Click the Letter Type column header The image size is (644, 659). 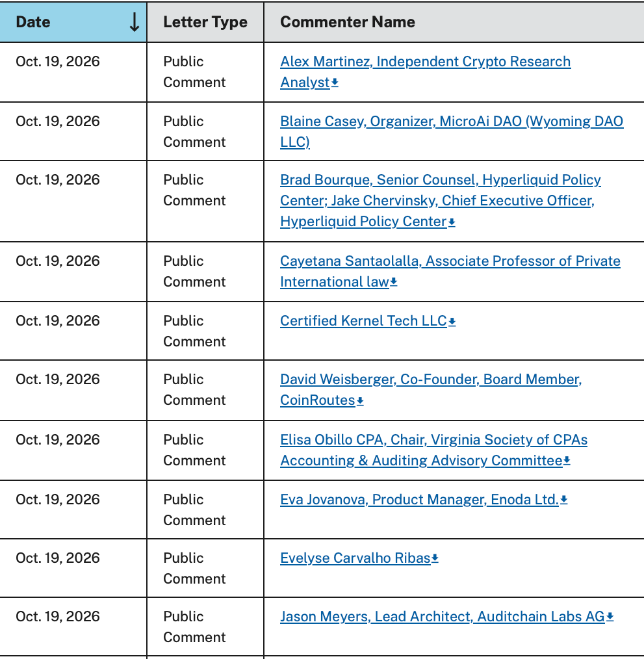pos(205,22)
